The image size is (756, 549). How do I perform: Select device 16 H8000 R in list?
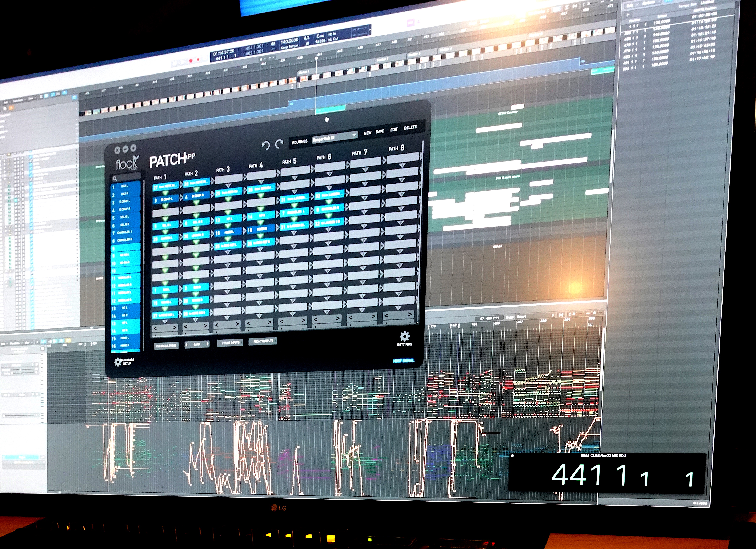tap(125, 346)
